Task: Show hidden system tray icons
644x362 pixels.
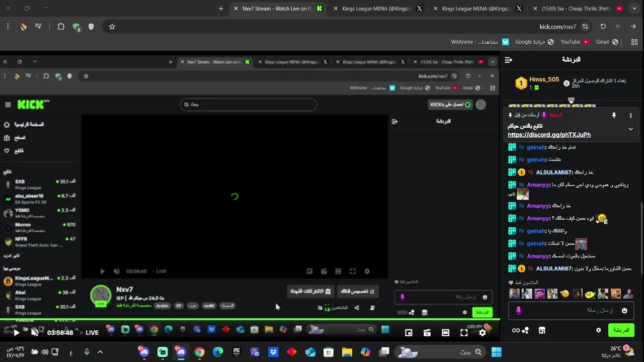Action: click(x=100, y=352)
